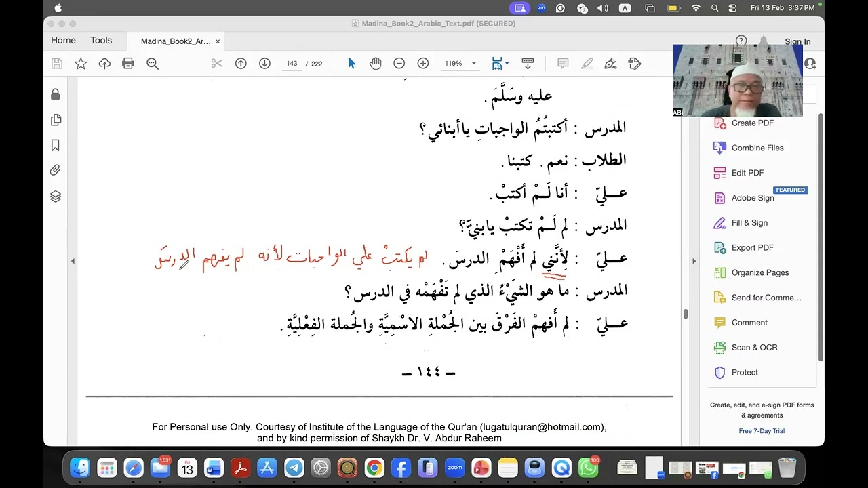Image resolution: width=868 pixels, height=488 pixels.
Task: Click volume icon in menu bar
Action: click(x=603, y=8)
